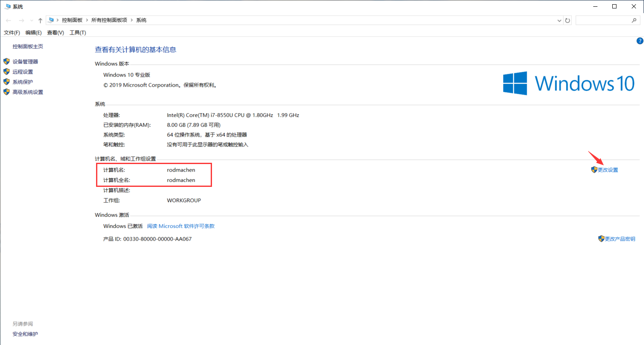Click 更改产品密钥 link
Image resolution: width=644 pixels, height=345 pixels.
(x=620, y=239)
